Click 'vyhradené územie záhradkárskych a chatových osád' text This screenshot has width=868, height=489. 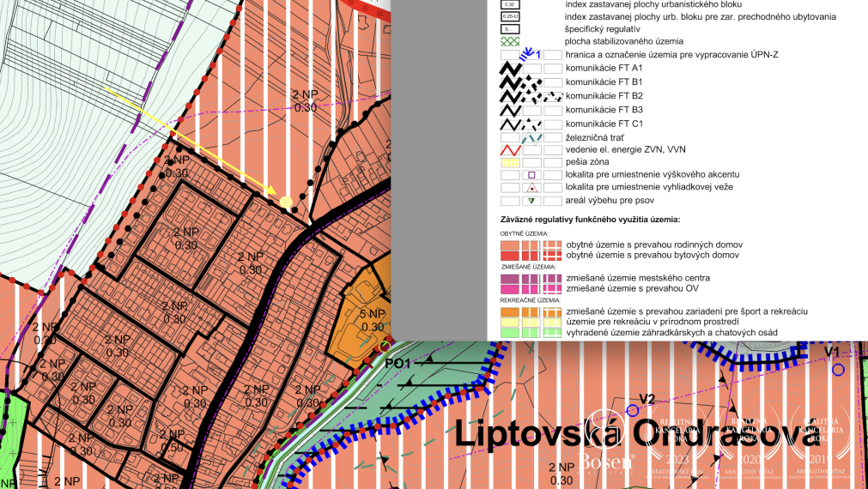(x=671, y=333)
